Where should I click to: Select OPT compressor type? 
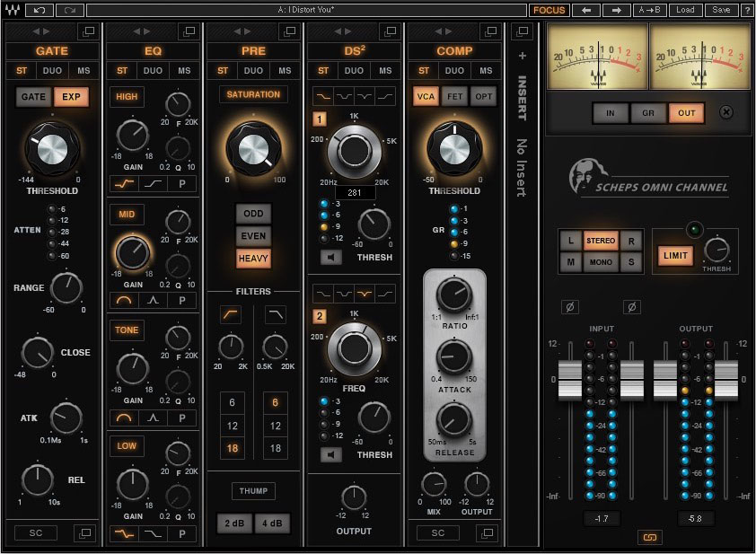[483, 96]
